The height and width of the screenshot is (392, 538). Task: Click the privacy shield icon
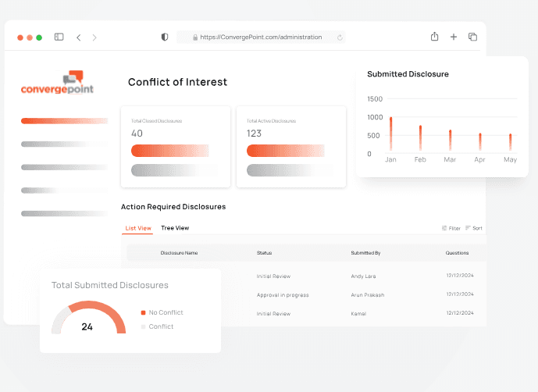[164, 37]
